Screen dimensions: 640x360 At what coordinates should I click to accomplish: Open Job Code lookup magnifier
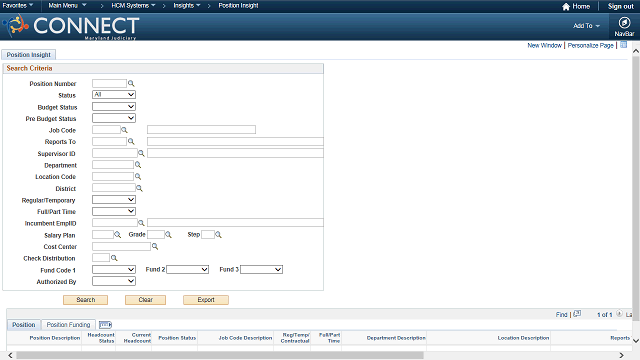[124, 130]
